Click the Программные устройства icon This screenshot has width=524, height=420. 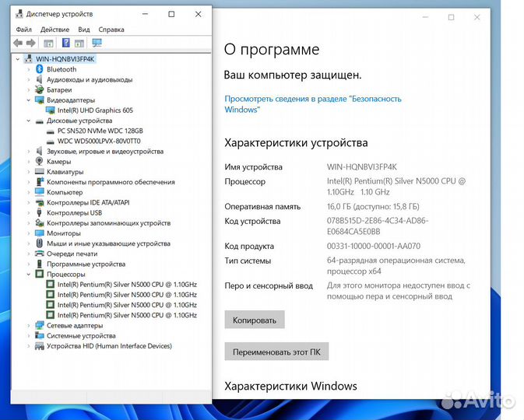tap(40, 264)
